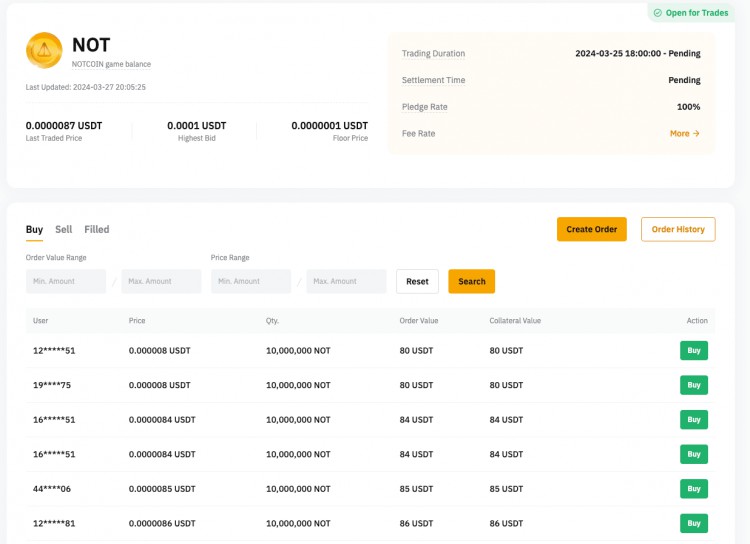Click the Qty. column header
The image size is (750, 544).
272,321
